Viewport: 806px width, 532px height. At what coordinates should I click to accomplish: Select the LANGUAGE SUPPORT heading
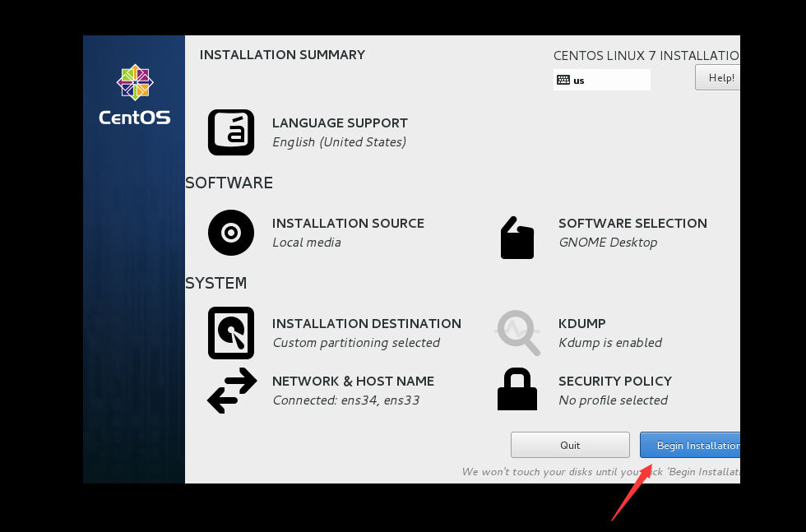click(340, 123)
